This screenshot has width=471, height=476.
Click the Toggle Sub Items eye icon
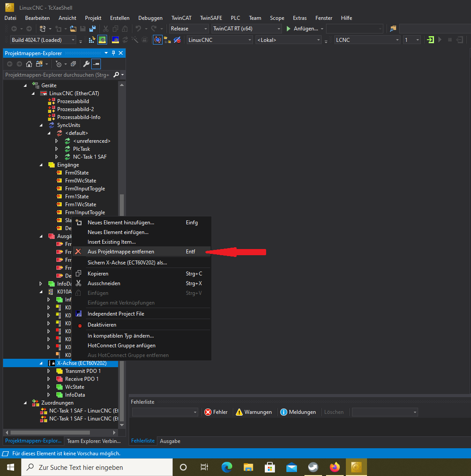[177, 40]
